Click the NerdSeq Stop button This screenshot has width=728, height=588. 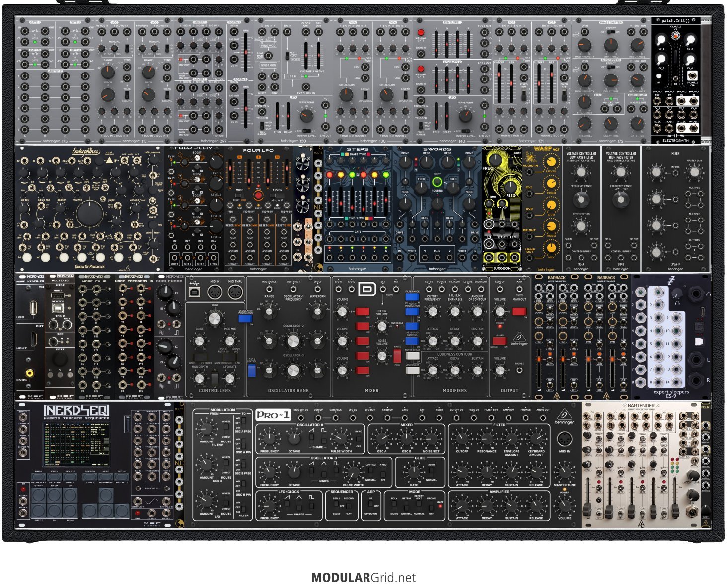(x=55, y=495)
